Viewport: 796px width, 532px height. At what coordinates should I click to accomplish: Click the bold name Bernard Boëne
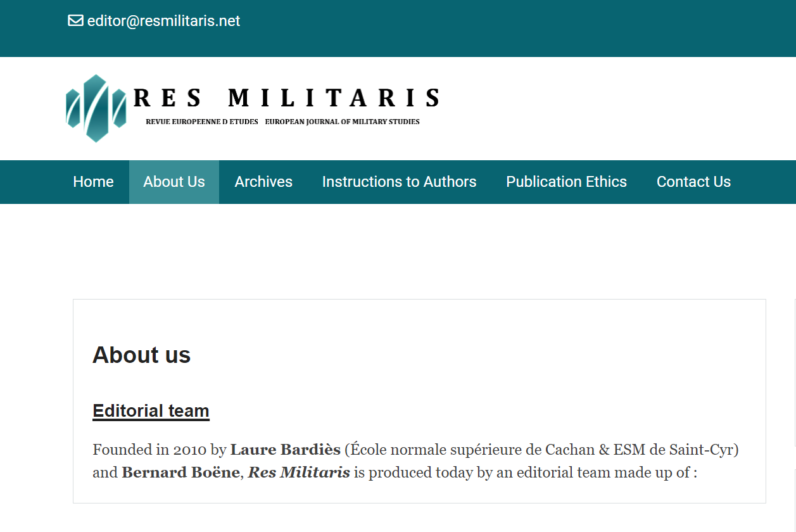[x=180, y=472]
